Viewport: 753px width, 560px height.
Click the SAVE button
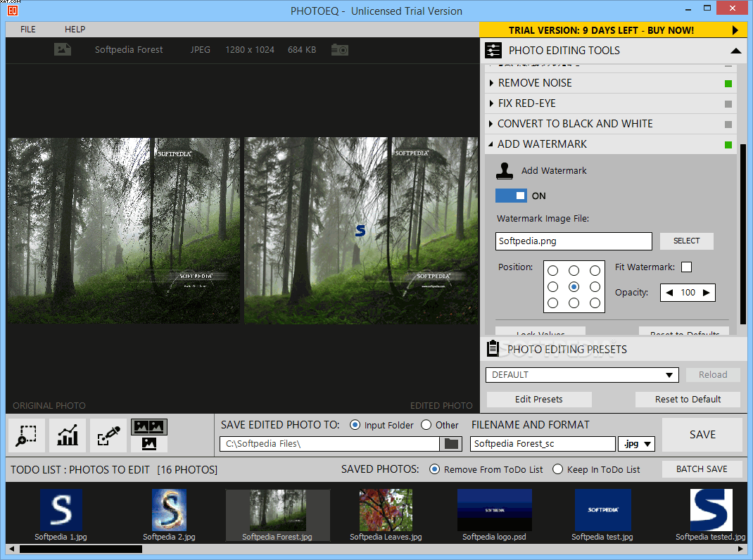coord(702,435)
